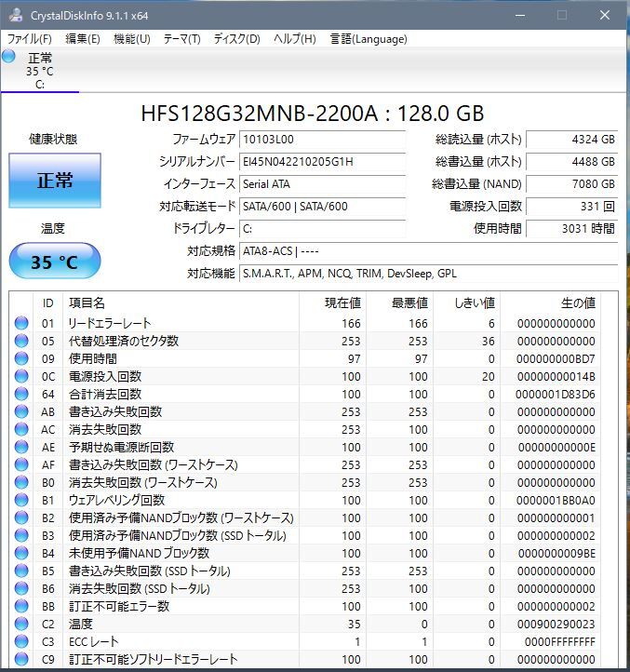
Task: Click power on hours value 3031 時間
Action: 571,228
